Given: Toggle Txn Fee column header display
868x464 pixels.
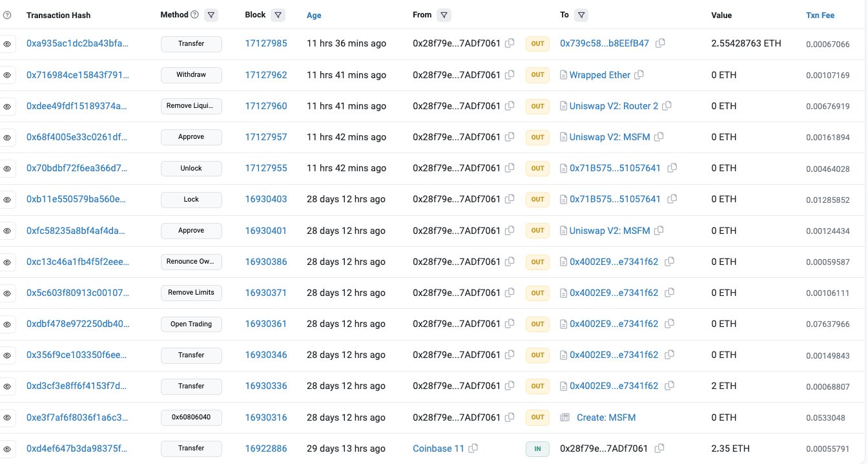Looking at the screenshot, I should (820, 15).
